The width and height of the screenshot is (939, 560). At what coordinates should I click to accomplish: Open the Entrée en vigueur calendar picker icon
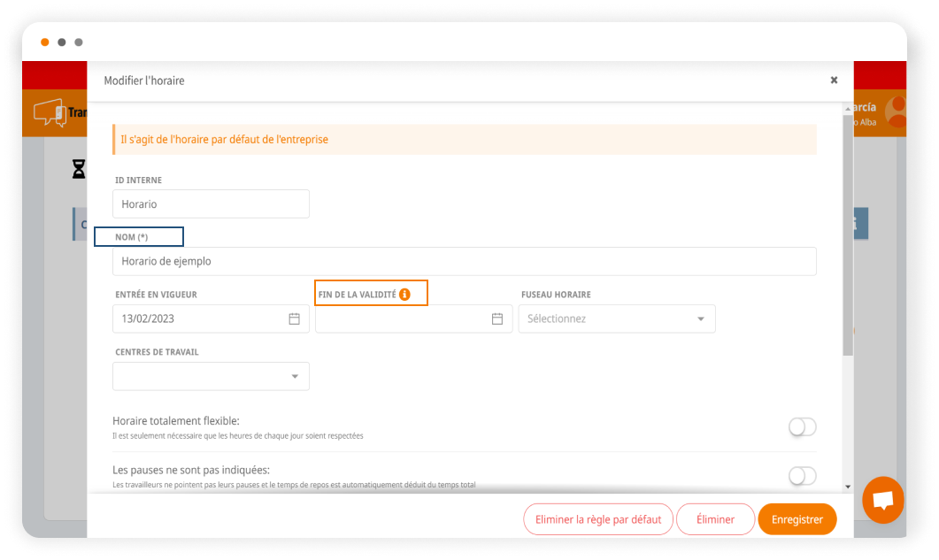(x=294, y=318)
